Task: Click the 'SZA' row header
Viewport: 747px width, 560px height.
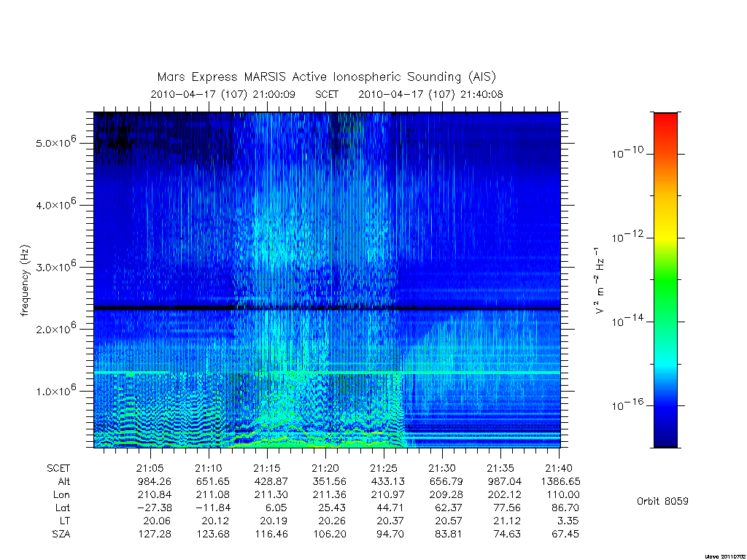Action: tap(61, 534)
